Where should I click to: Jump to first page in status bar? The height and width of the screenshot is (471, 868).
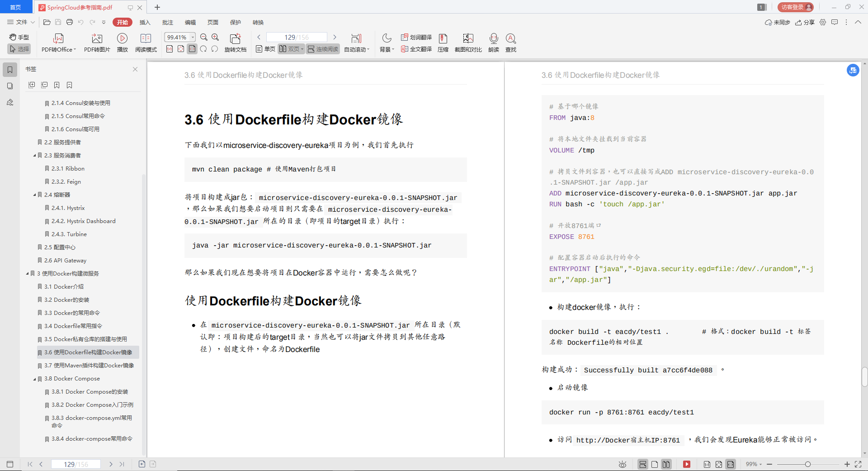pyautogui.click(x=30, y=464)
